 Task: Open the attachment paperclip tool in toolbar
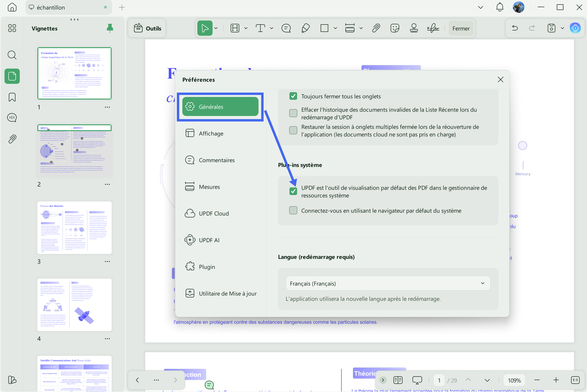(376, 28)
